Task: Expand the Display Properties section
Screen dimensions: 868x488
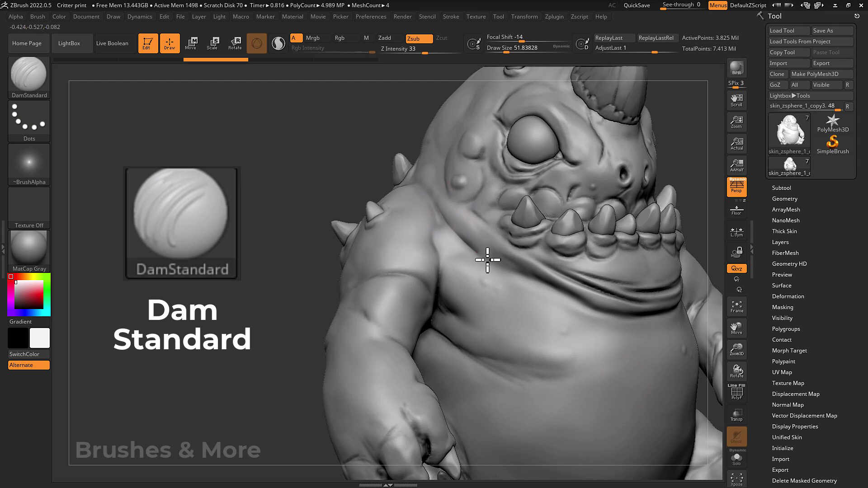Action: click(795, 427)
